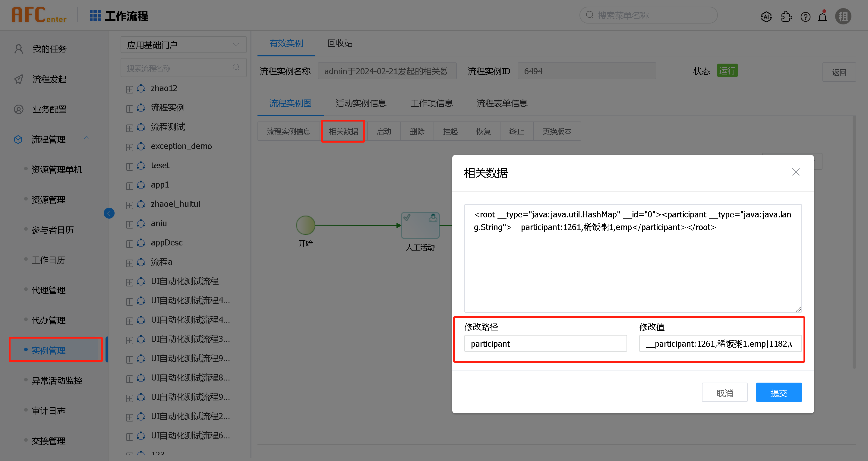Viewport: 868px width, 461px height.
Task: Open the AI assistant icon in top bar
Action: click(x=766, y=17)
